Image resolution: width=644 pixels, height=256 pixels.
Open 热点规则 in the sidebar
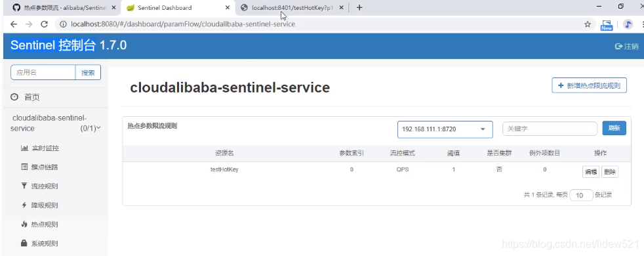pos(39,224)
